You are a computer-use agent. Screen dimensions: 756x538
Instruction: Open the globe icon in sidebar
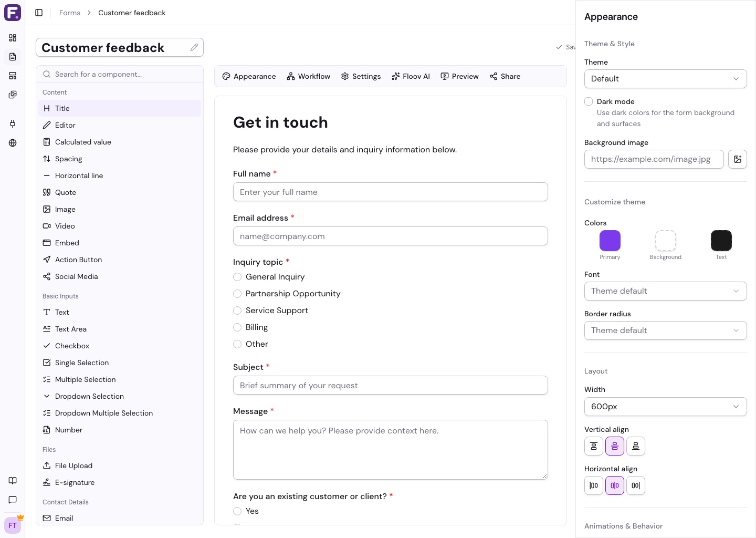coord(13,143)
